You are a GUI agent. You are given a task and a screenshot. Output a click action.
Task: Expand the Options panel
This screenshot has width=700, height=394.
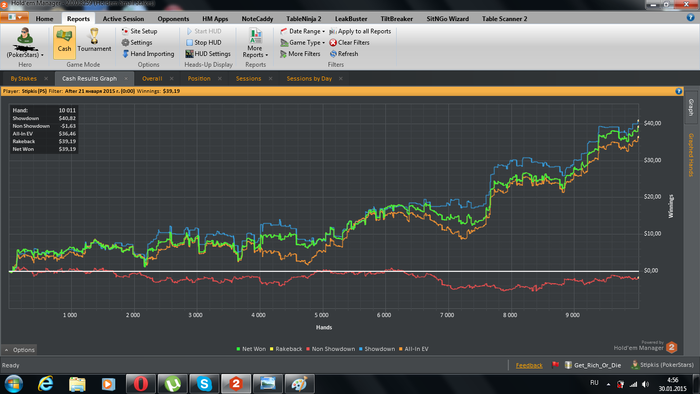coord(19,350)
